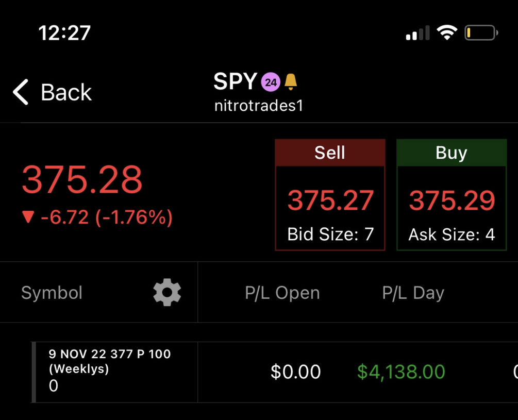The width and height of the screenshot is (518, 420).
Task: Tap the nitrotrades1 account name
Action: 258,106
